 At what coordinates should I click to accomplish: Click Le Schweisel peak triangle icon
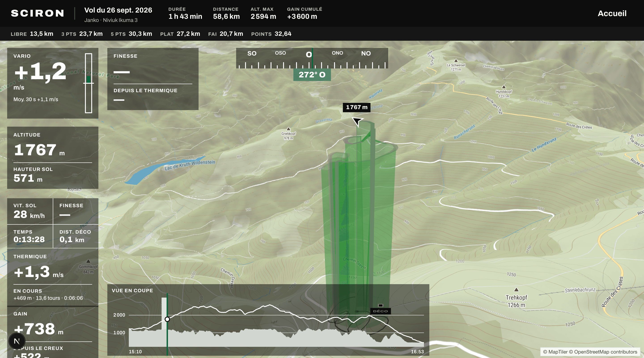point(456,61)
